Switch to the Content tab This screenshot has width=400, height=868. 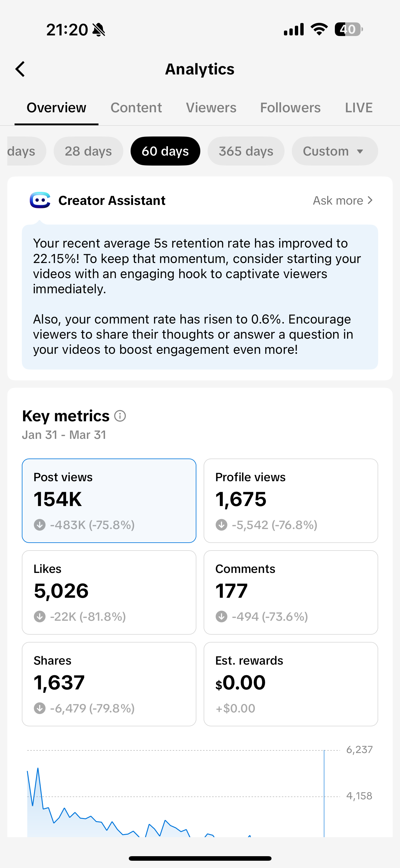point(136,108)
